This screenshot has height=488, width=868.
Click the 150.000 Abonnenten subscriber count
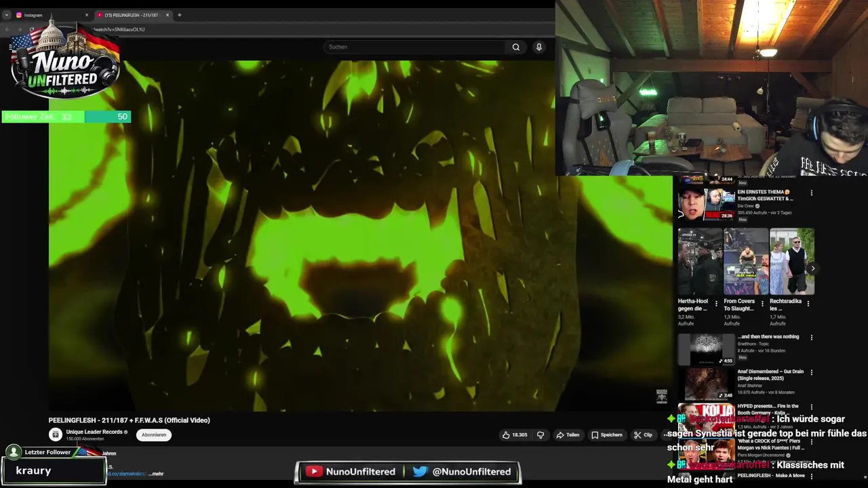click(85, 439)
